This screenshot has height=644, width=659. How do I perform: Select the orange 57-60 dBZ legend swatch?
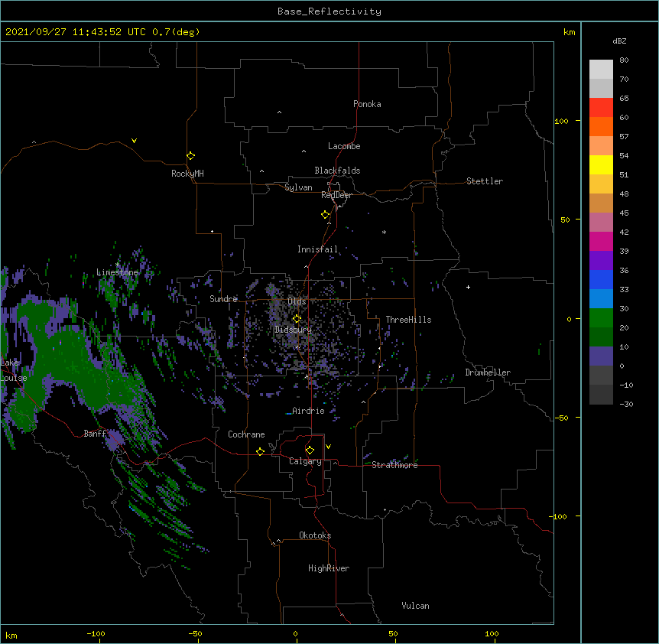click(x=601, y=126)
